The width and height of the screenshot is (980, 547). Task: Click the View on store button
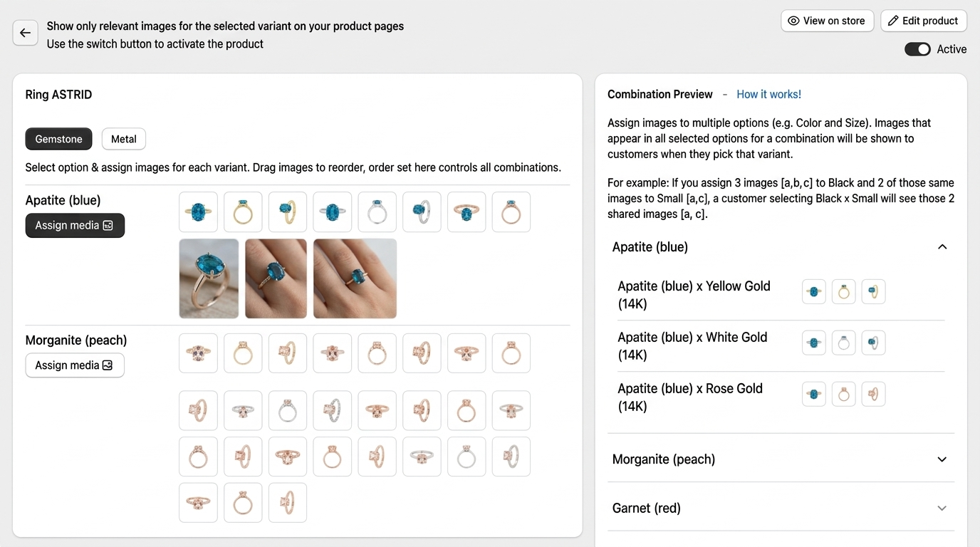pos(827,21)
